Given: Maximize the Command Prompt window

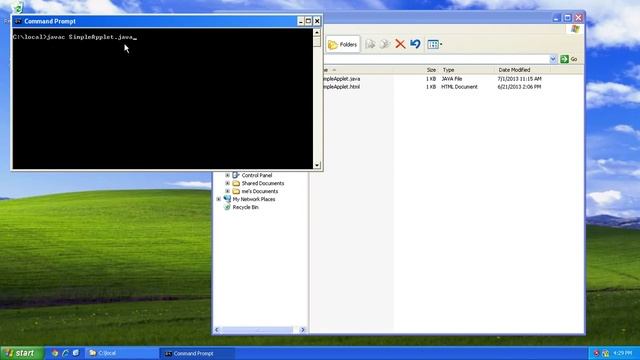Looking at the screenshot, I should pos(309,21).
